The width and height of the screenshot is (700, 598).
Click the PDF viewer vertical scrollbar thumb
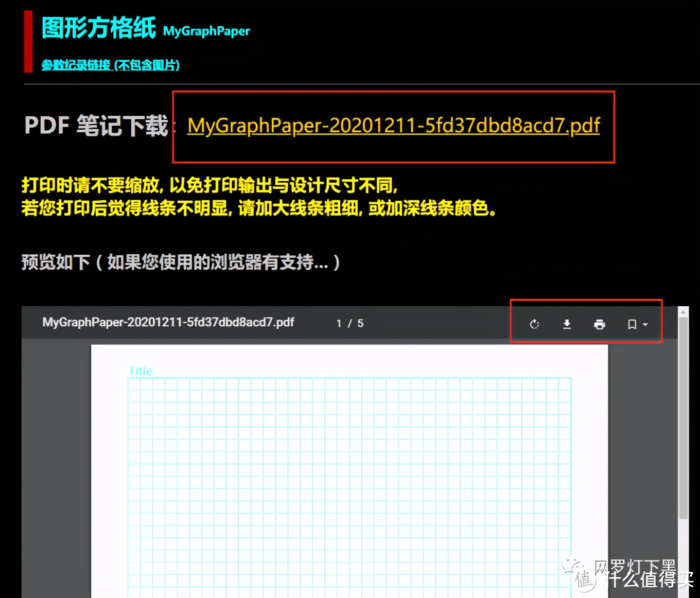point(683,418)
